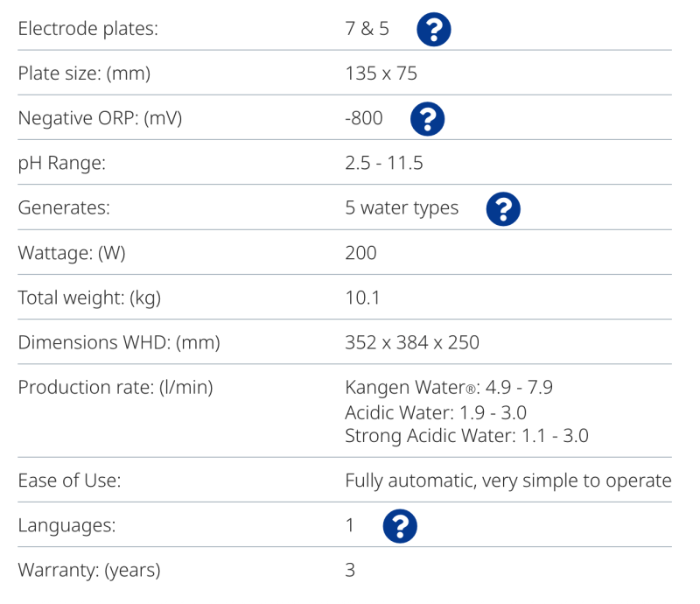The width and height of the screenshot is (700, 604).
Task: Open the help icon beside Electrode plates
Action: [433, 30]
